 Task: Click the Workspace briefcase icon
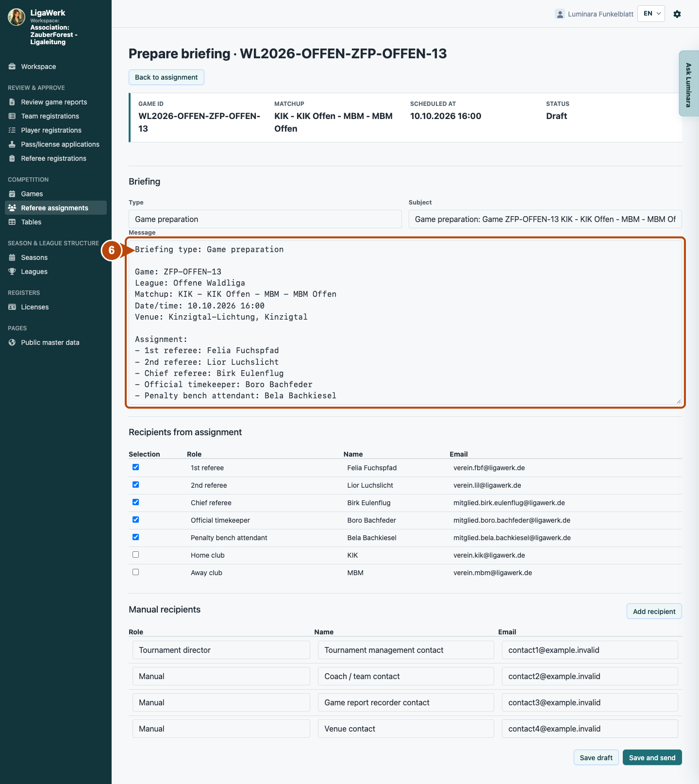click(x=12, y=67)
